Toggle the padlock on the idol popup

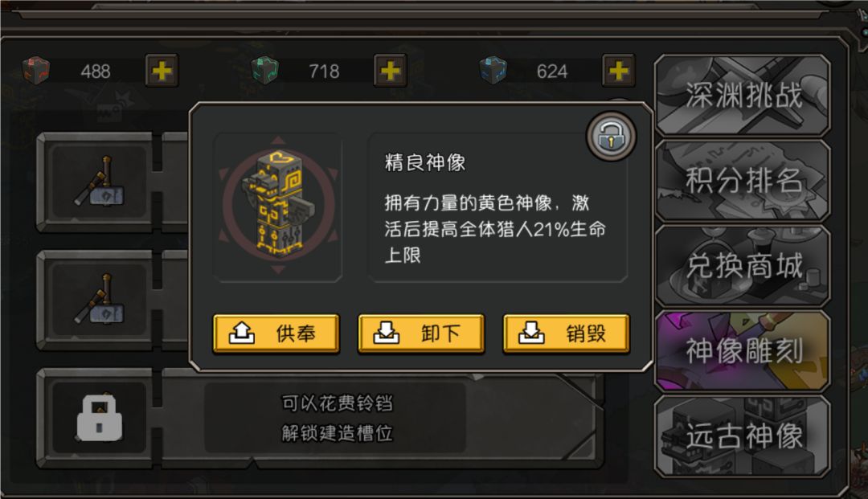point(611,136)
